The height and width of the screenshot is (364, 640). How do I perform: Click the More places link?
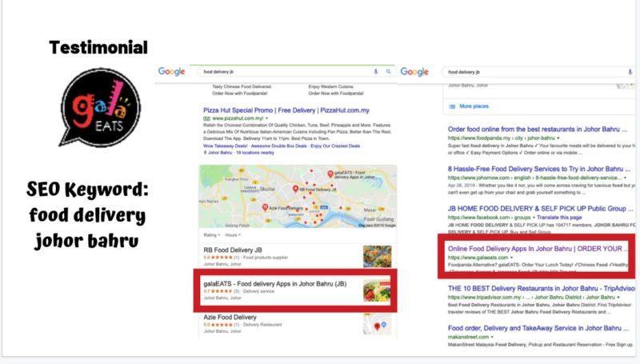pos(474,106)
